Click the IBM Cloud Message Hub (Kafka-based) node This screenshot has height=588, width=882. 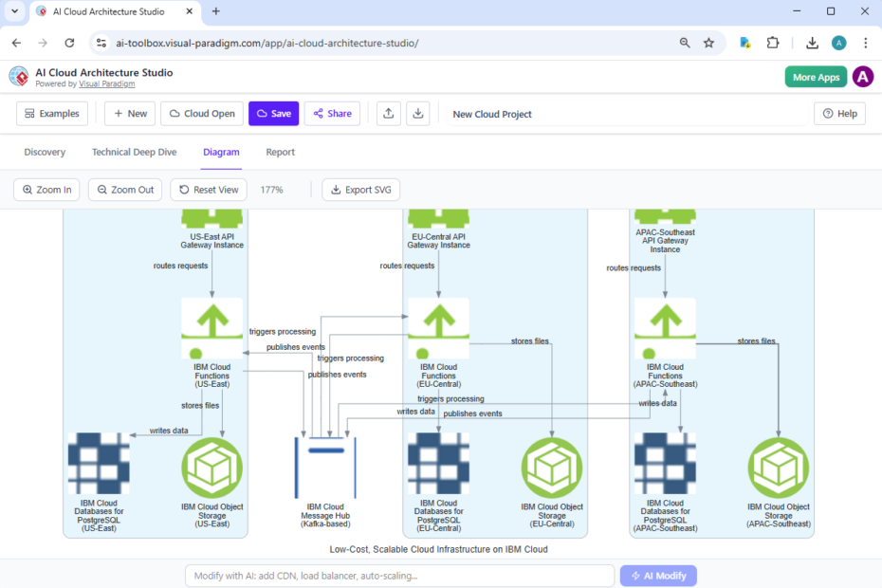tap(325, 467)
